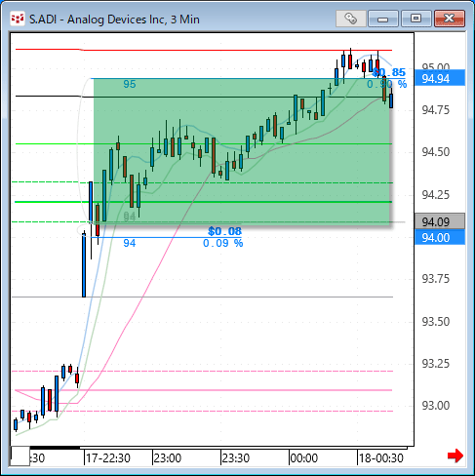Maximize the S.ADI chart window
Image resolution: width=475 pixels, height=476 pixels.
(416, 19)
